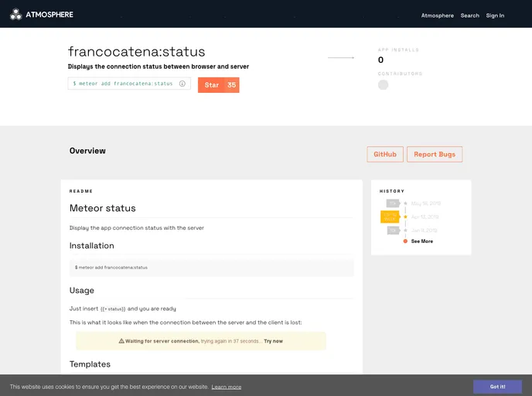Open the GitHub repository button

click(x=385, y=155)
